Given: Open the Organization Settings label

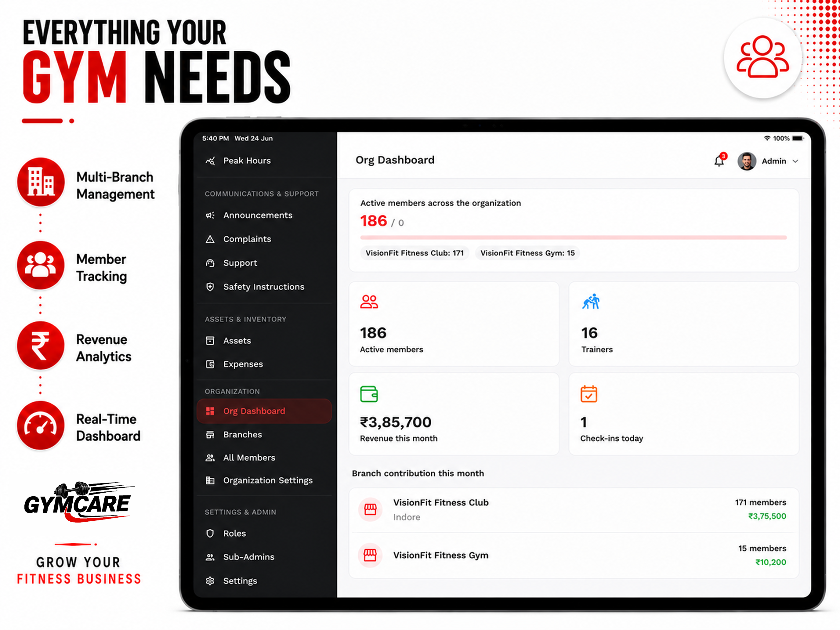Looking at the screenshot, I should [x=268, y=480].
